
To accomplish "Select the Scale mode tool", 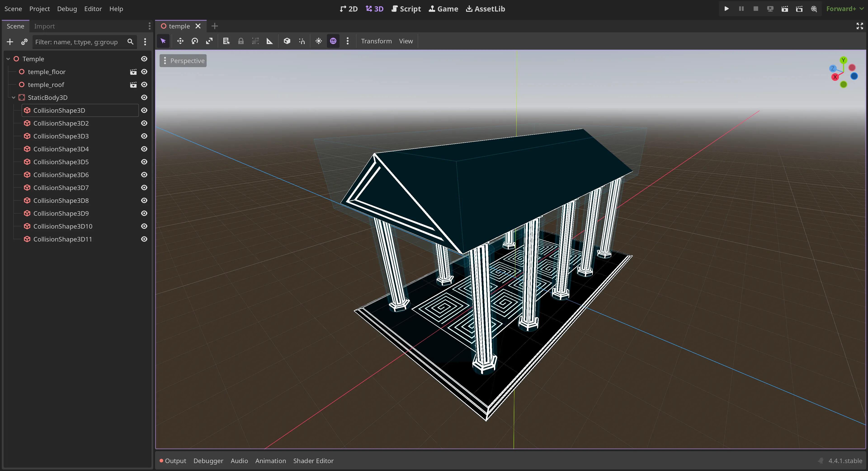I will pos(209,41).
